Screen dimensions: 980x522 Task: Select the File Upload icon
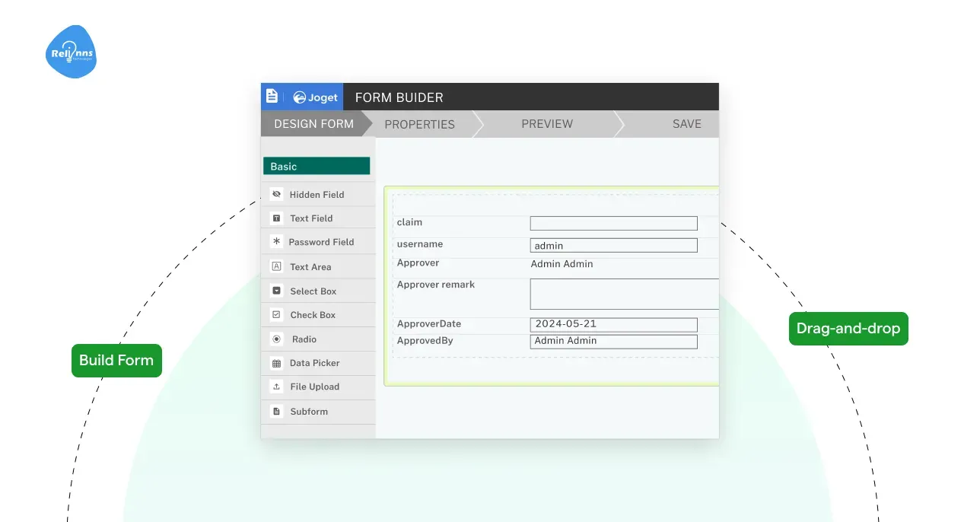276,387
